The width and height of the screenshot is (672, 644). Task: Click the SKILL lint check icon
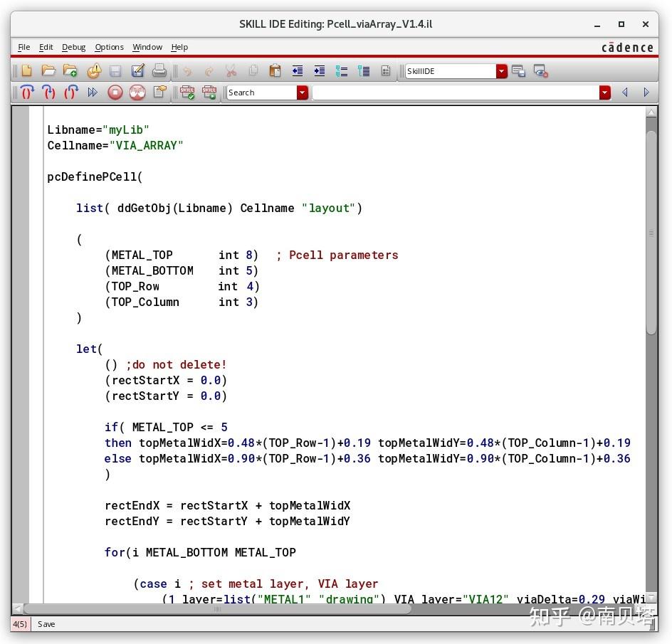point(187,92)
